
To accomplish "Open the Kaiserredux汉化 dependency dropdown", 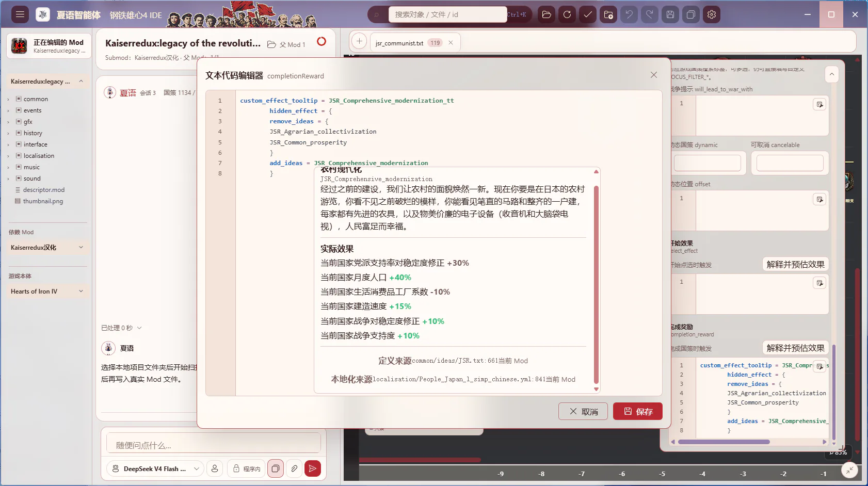I will click(47, 248).
